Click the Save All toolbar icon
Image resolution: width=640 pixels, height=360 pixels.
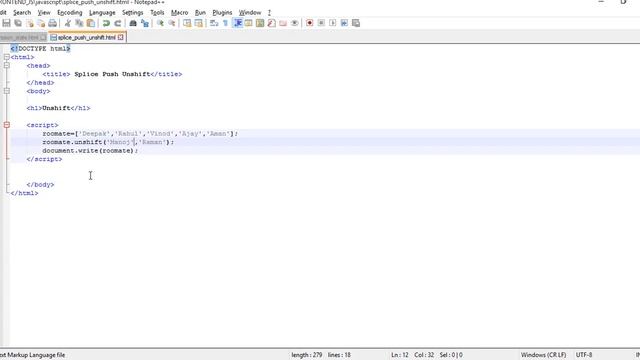pos(18,23)
